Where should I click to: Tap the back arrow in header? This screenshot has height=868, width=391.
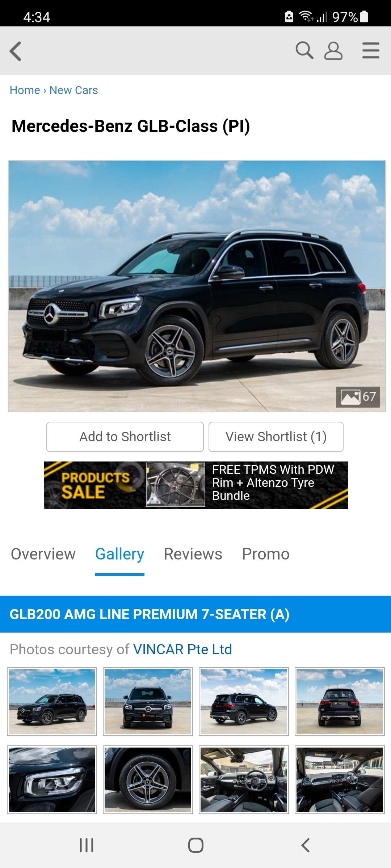pos(15,51)
